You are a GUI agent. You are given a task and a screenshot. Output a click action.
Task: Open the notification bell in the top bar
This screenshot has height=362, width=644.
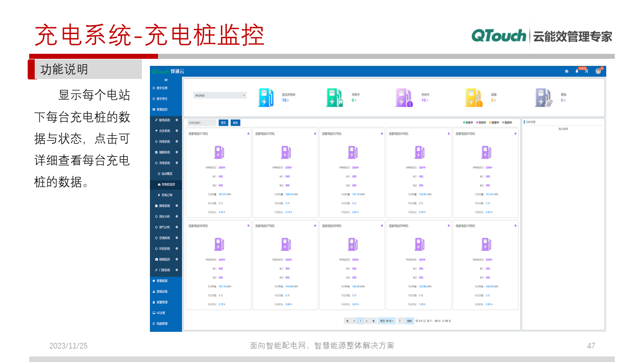click(x=577, y=71)
